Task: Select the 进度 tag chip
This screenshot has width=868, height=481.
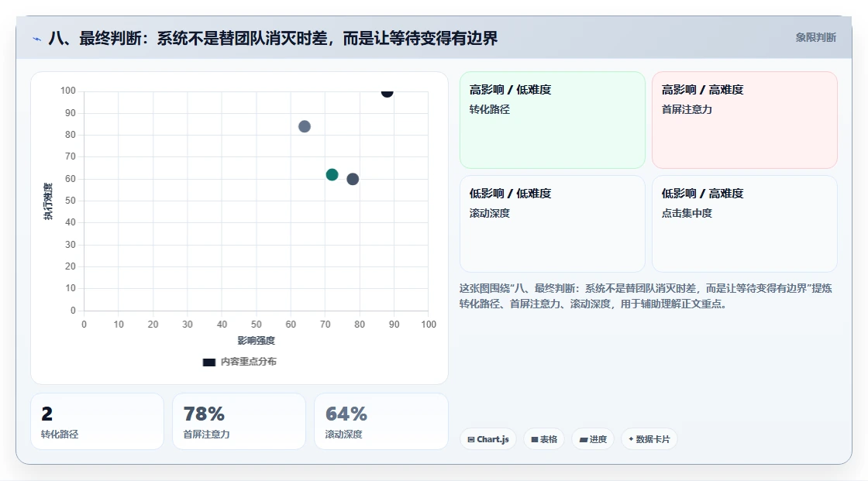Action: [593, 439]
